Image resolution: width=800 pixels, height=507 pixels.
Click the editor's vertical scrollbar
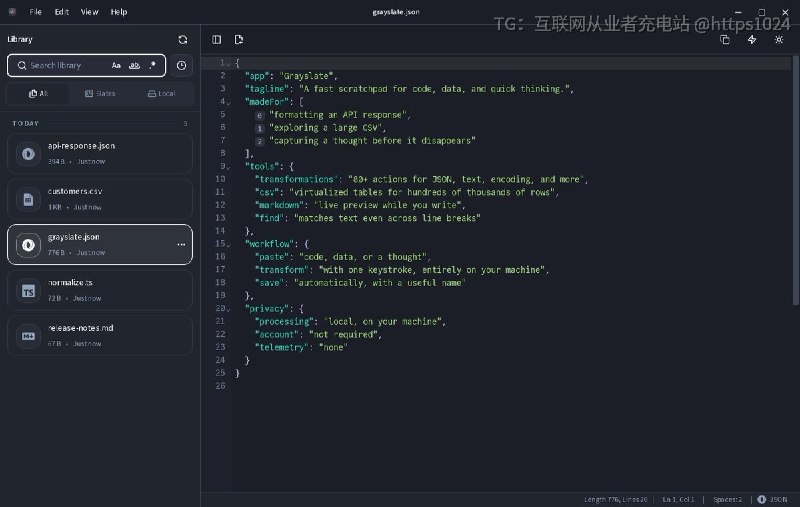point(795,180)
